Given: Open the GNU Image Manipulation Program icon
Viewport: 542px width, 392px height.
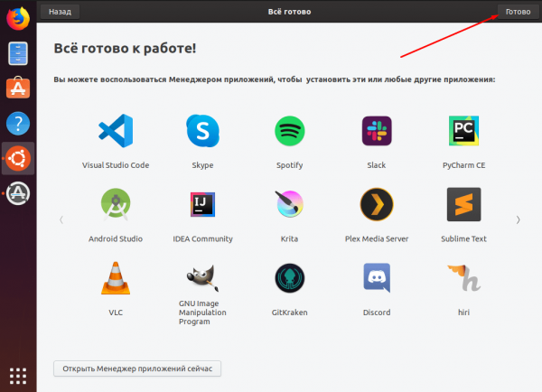Looking at the screenshot, I should coord(202,277).
